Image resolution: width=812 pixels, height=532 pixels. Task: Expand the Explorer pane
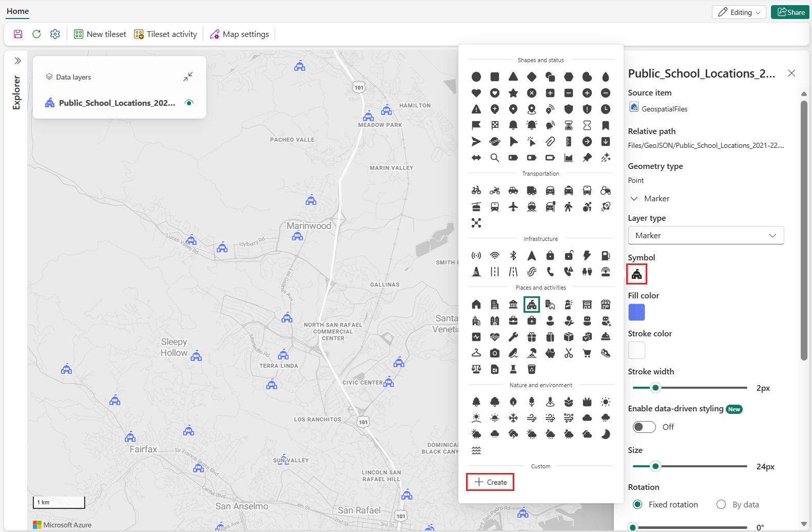[x=17, y=61]
